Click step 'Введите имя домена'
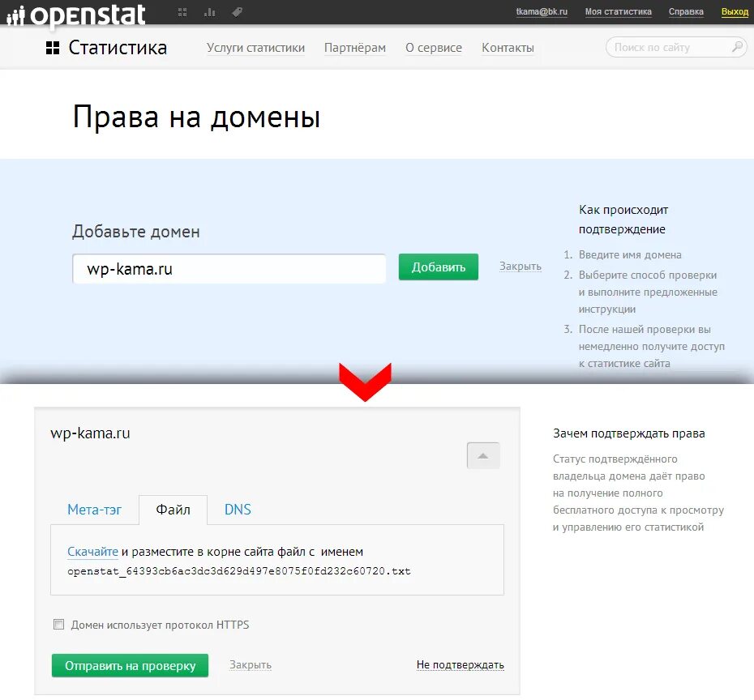The height and width of the screenshot is (700, 754). (x=630, y=254)
